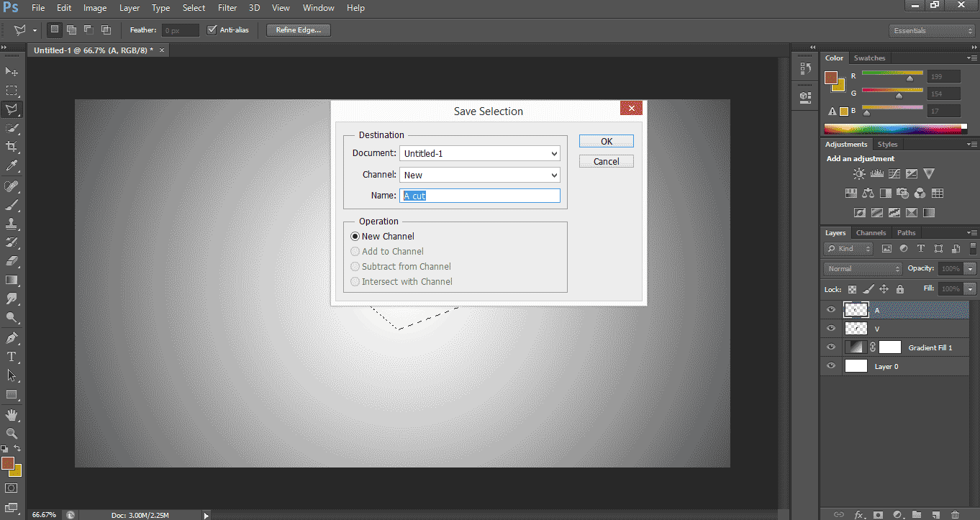
Task: Cancel the Save Selection dialog
Action: [x=607, y=161]
